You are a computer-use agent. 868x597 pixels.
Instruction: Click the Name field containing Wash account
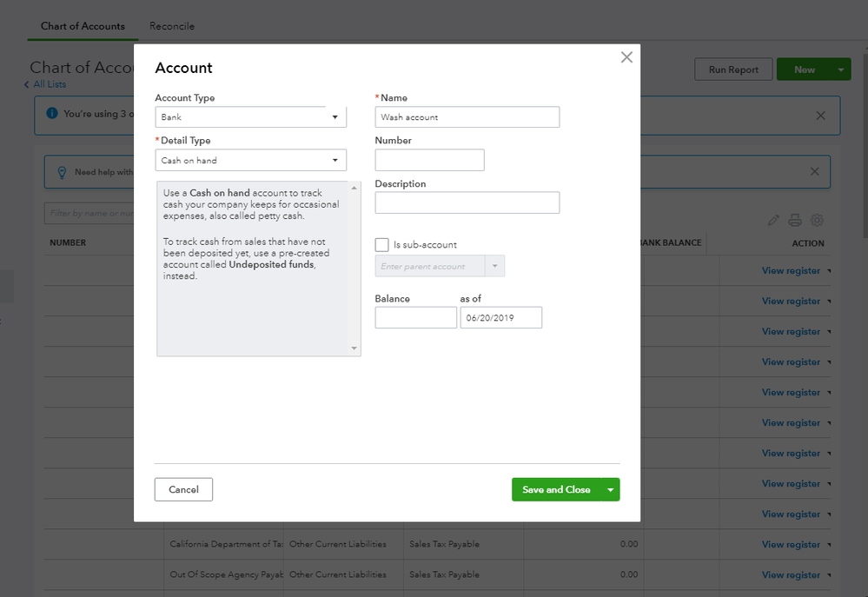click(x=467, y=116)
